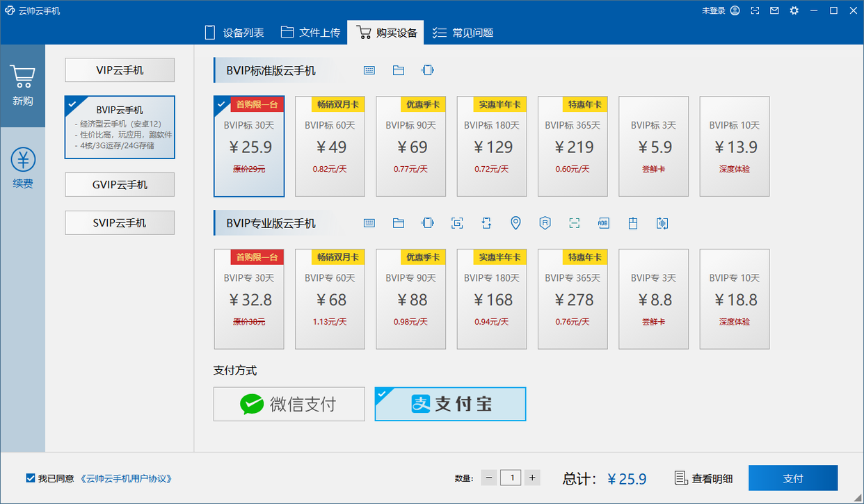Click the Root (R) icon in the BVIP专业版 row
Screen dimensions: 864x504
[545, 223]
